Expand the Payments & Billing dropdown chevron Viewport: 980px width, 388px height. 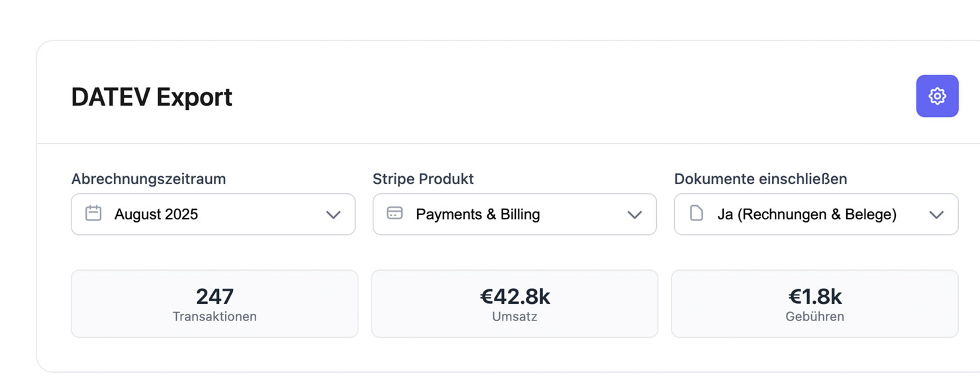pos(634,215)
